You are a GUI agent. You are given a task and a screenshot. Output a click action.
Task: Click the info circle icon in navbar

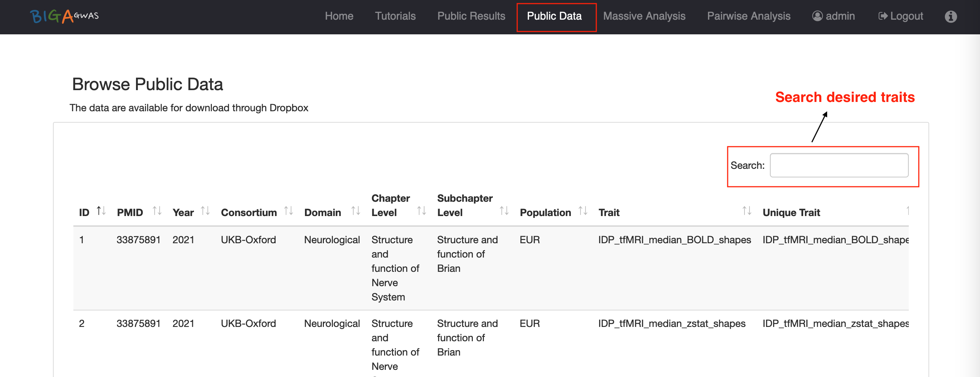pos(950,16)
